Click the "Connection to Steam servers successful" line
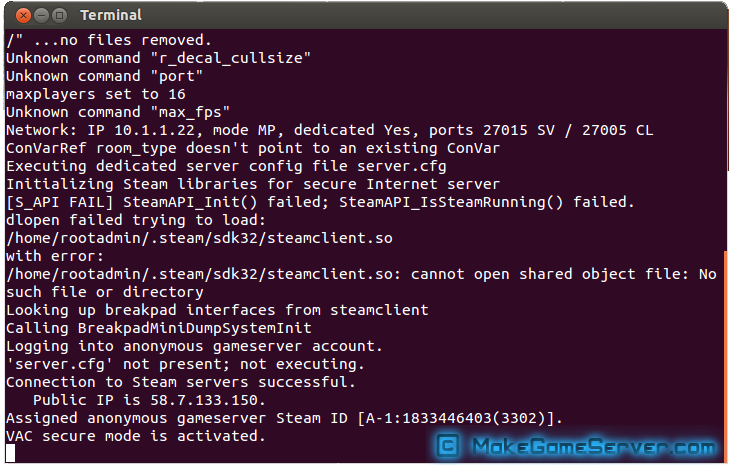 coord(181,382)
